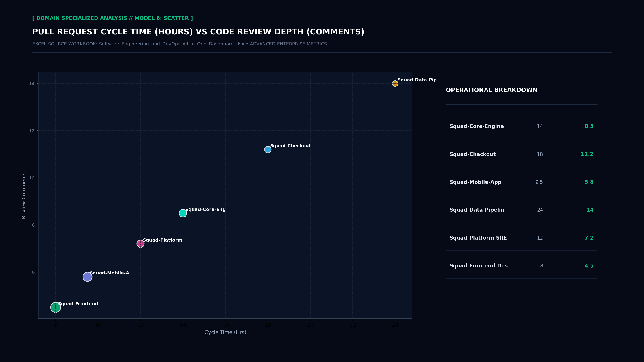
Task: Select Squad-Checkout row name in breakdown
Action: point(472,154)
